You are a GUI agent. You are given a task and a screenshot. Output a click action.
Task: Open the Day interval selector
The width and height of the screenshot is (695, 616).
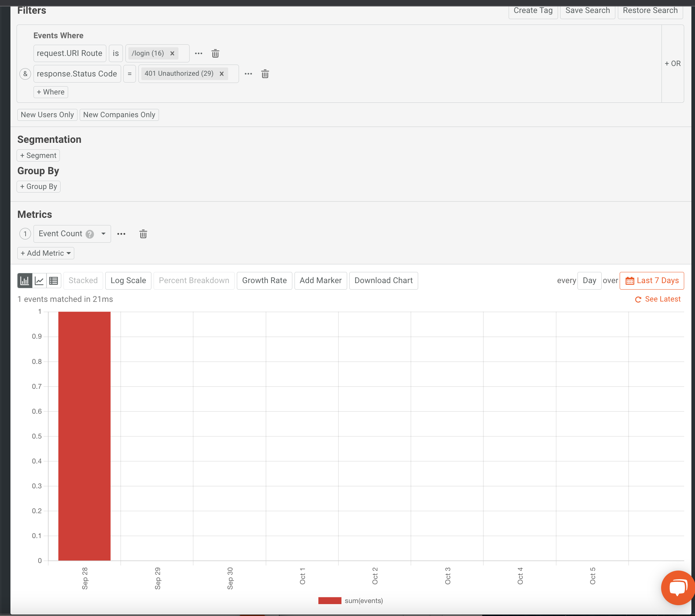tap(589, 281)
